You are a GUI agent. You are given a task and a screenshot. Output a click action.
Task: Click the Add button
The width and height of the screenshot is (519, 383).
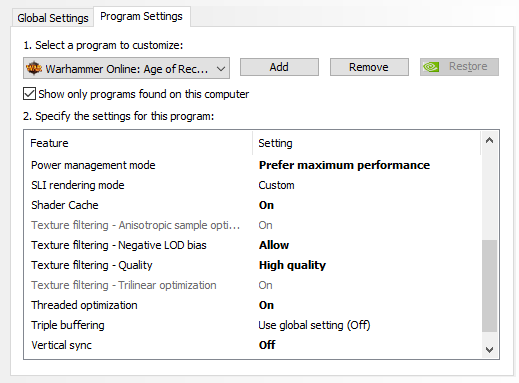coord(279,67)
